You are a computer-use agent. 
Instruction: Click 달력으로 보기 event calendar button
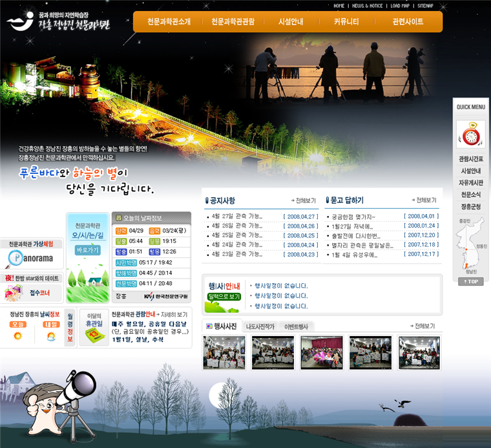click(x=224, y=297)
